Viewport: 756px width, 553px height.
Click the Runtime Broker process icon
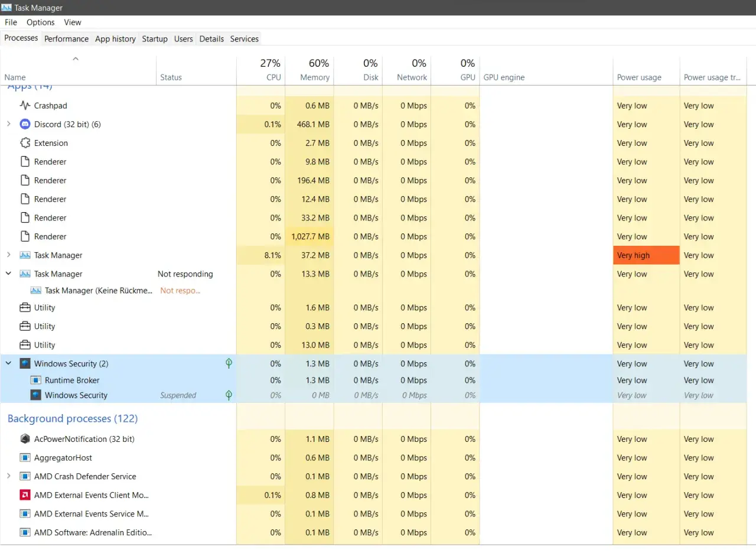(x=35, y=380)
